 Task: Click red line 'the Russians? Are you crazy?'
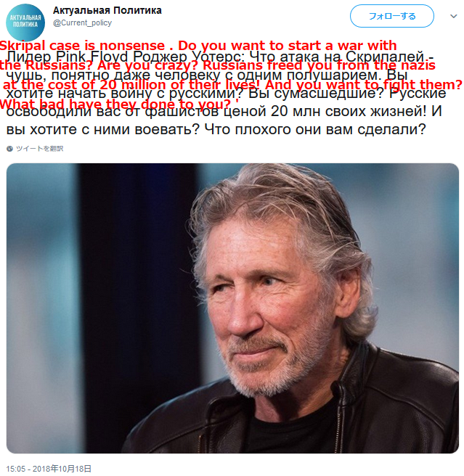point(218,65)
